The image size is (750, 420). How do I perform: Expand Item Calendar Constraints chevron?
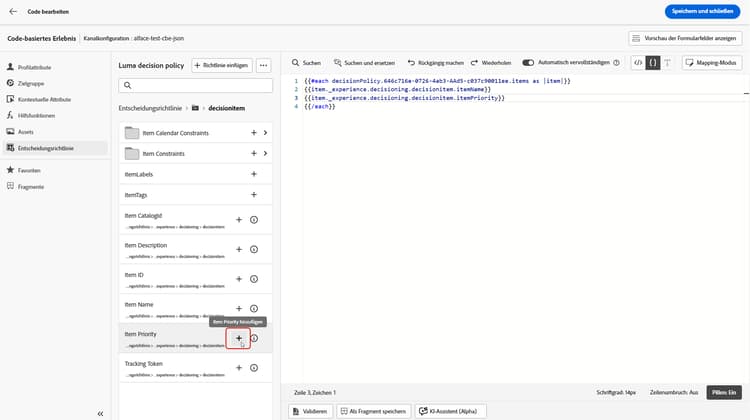pyautogui.click(x=265, y=133)
